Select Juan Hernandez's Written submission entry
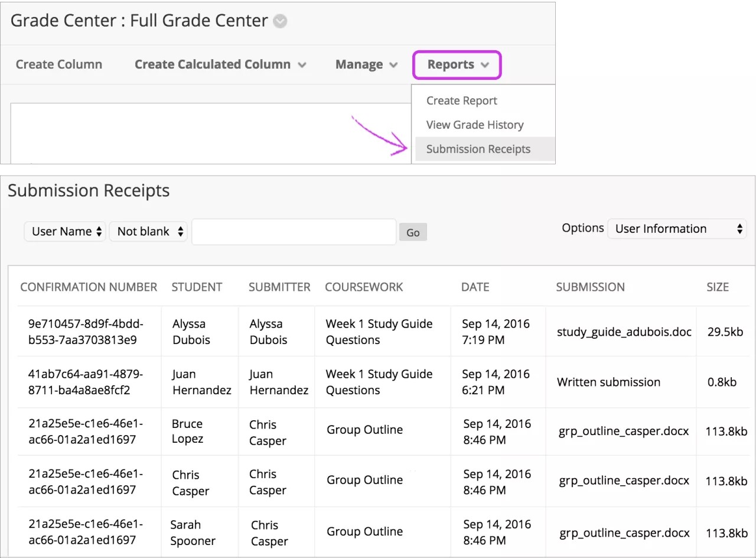756x558 pixels. (608, 382)
